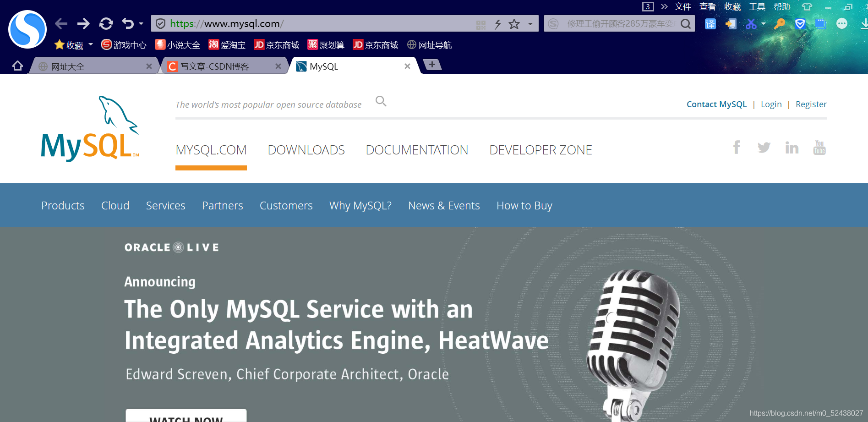Open the Why MySQL? menu item
The height and width of the screenshot is (422, 868).
coord(360,206)
